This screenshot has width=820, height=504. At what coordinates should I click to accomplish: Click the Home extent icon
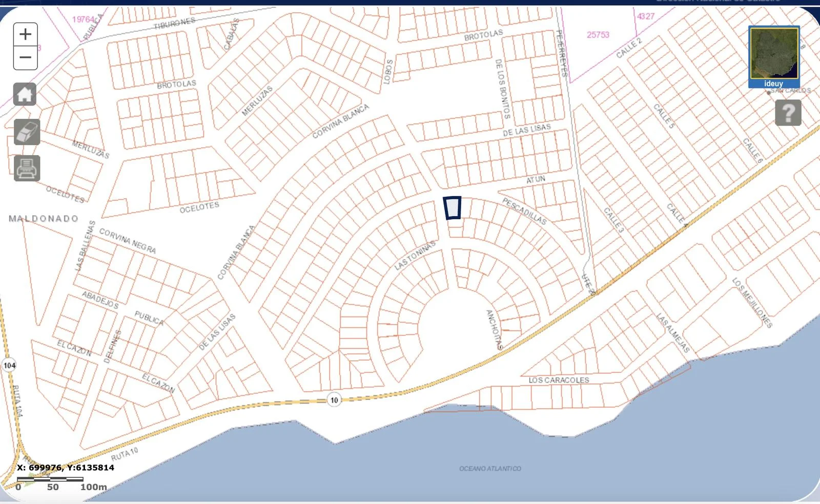coord(25,94)
